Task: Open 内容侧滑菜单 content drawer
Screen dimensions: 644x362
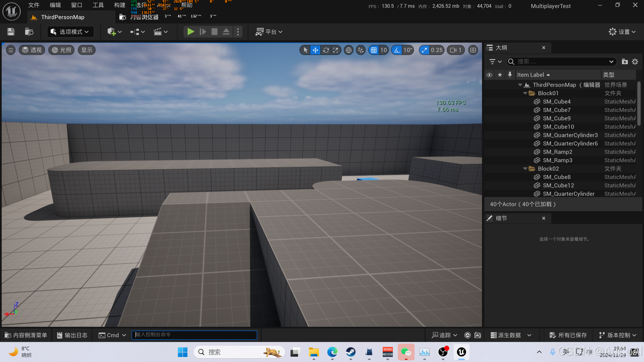Action: coord(26,335)
